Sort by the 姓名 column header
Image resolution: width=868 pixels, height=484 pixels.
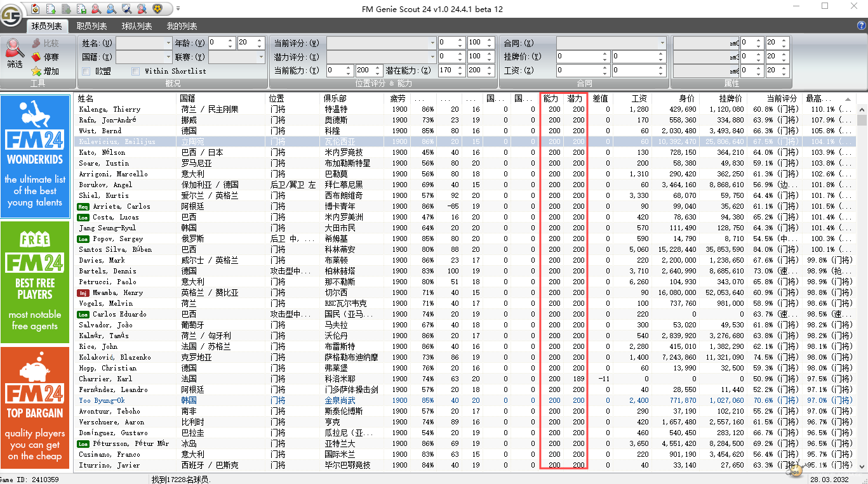[x=125, y=99]
